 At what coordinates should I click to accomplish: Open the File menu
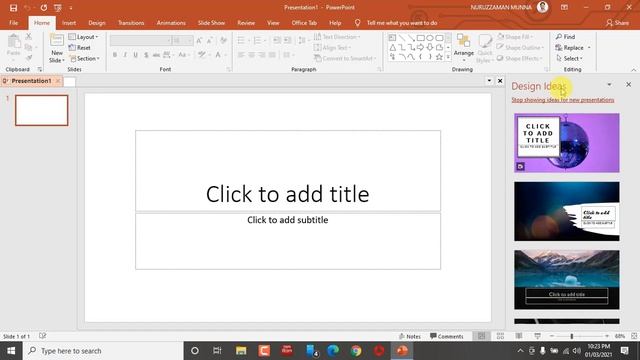pos(13,23)
